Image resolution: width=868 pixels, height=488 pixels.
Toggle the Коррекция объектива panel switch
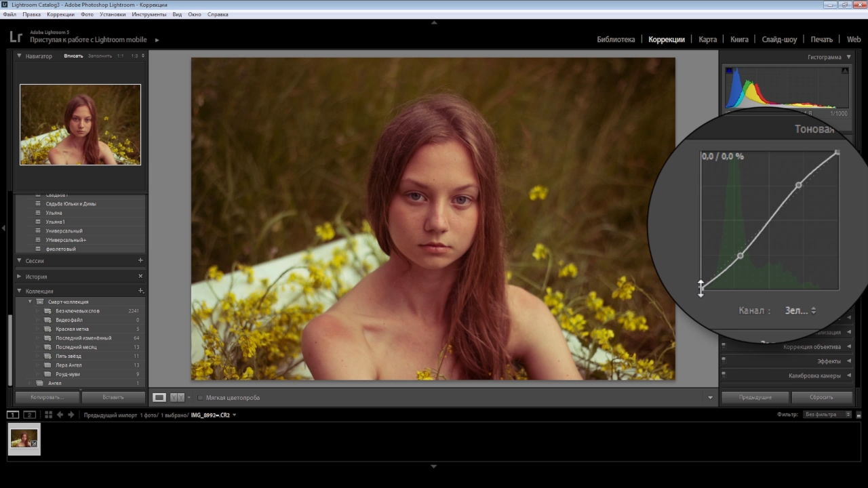tap(724, 347)
